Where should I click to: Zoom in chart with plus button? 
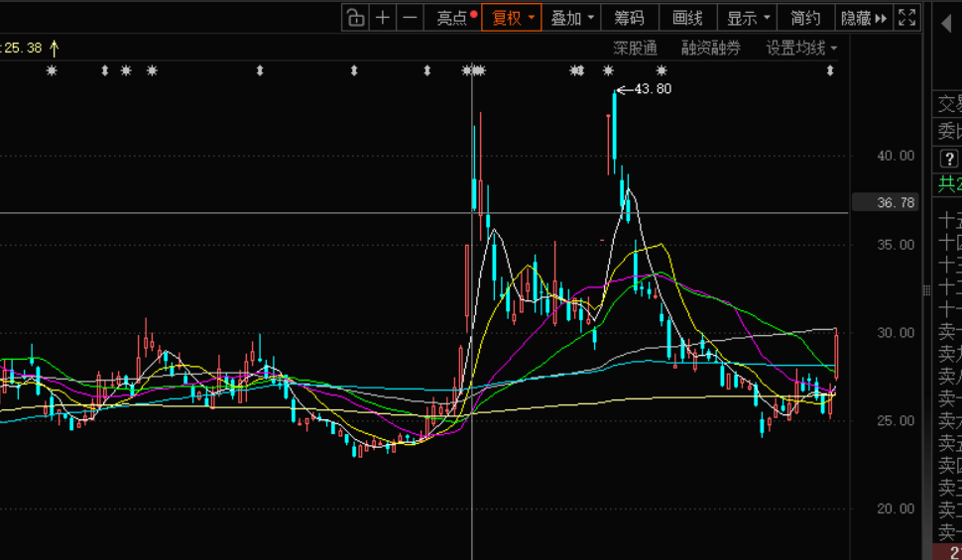tap(383, 18)
